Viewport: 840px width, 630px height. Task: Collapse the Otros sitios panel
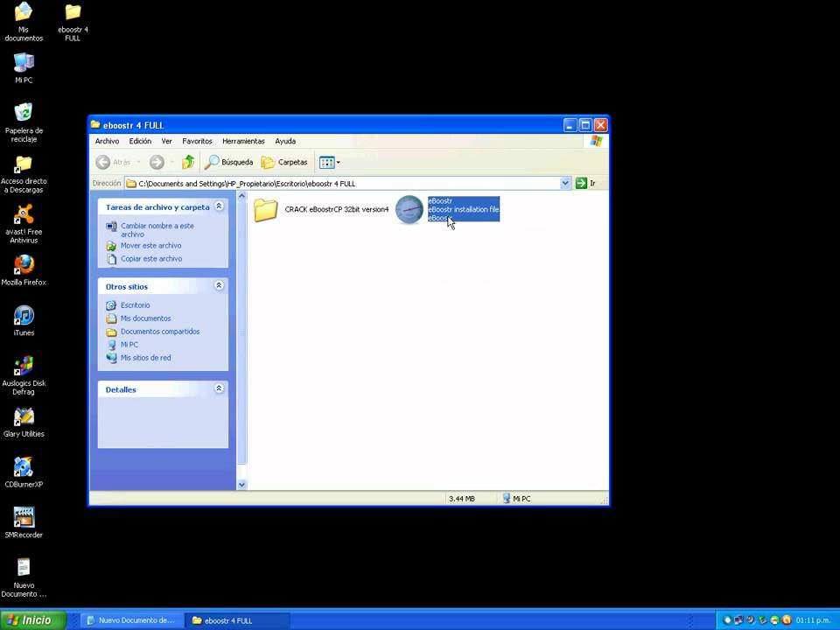pyautogui.click(x=219, y=285)
